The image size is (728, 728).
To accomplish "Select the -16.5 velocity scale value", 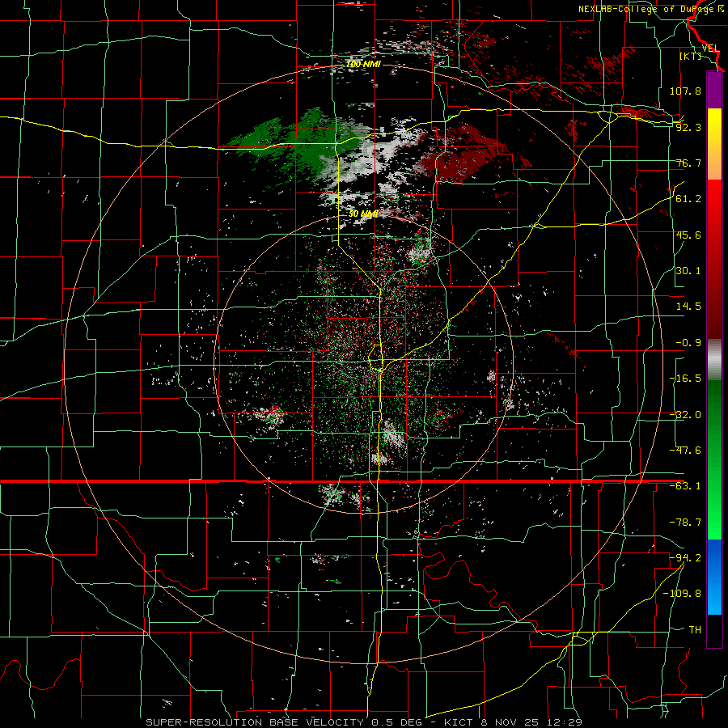I will (685, 379).
